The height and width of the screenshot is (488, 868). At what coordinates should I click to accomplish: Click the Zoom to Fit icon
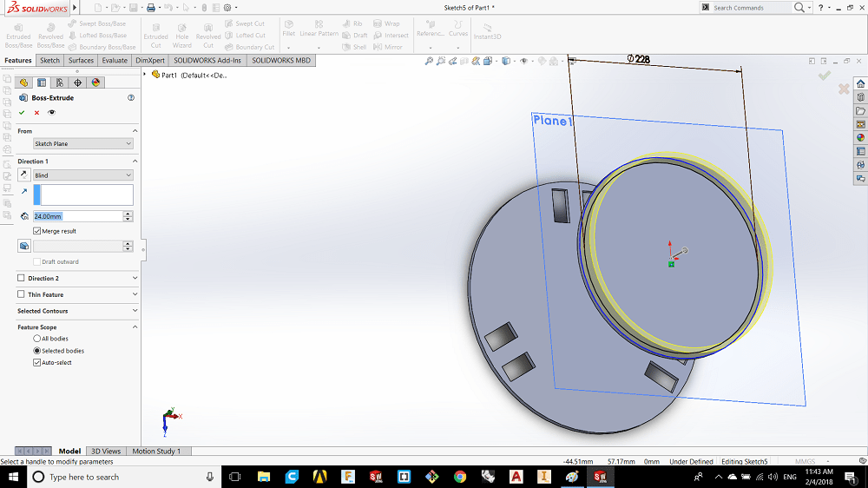(x=429, y=61)
